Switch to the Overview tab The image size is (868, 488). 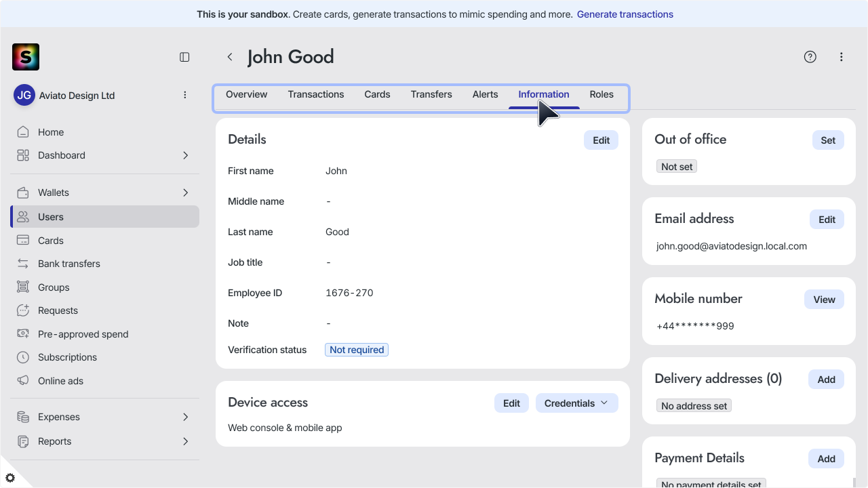pyautogui.click(x=247, y=94)
